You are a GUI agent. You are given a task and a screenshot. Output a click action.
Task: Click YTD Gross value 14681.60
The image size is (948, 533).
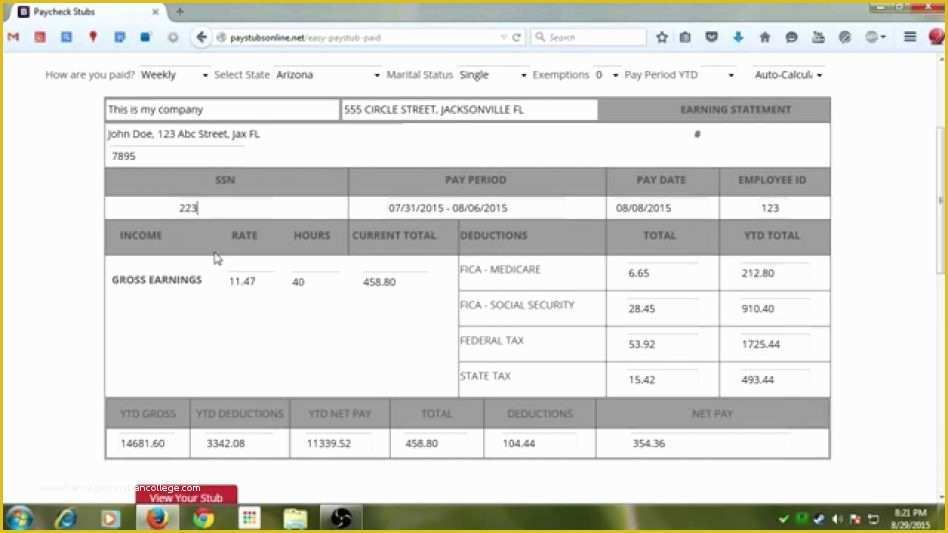click(x=148, y=444)
